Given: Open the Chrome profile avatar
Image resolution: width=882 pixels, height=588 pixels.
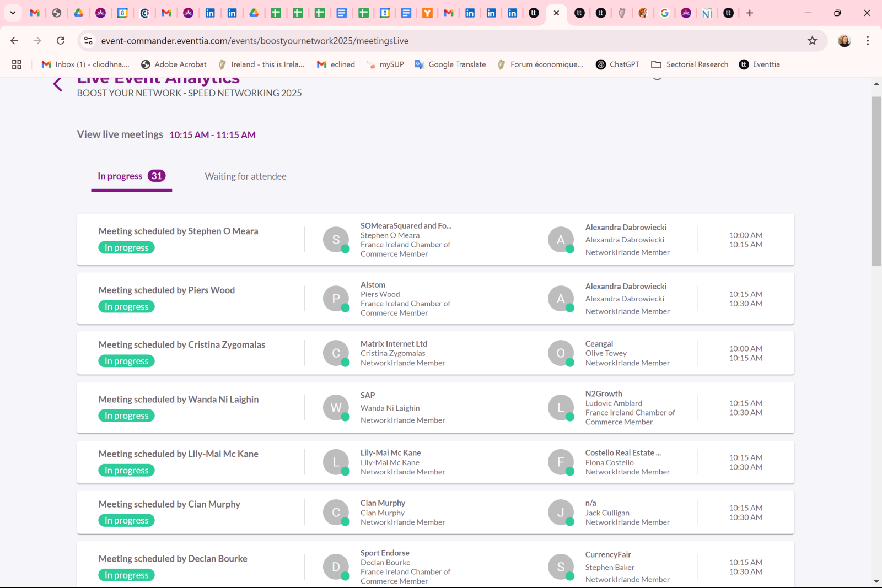Looking at the screenshot, I should (844, 41).
